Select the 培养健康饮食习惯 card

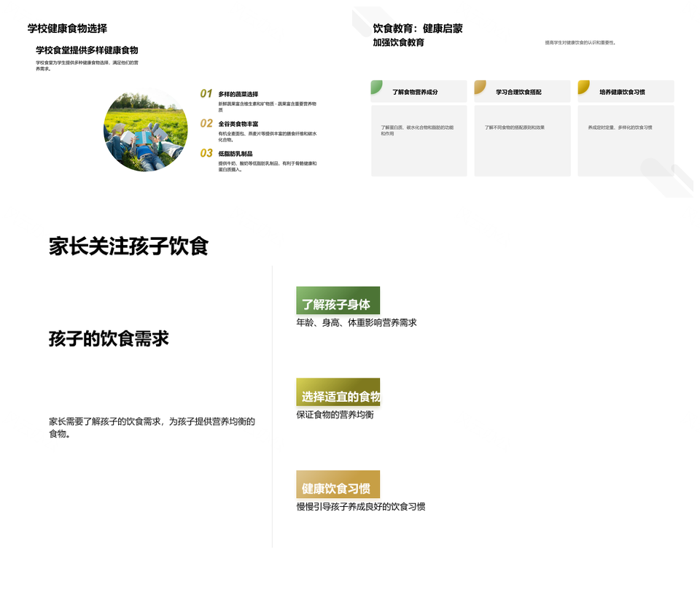(626, 128)
